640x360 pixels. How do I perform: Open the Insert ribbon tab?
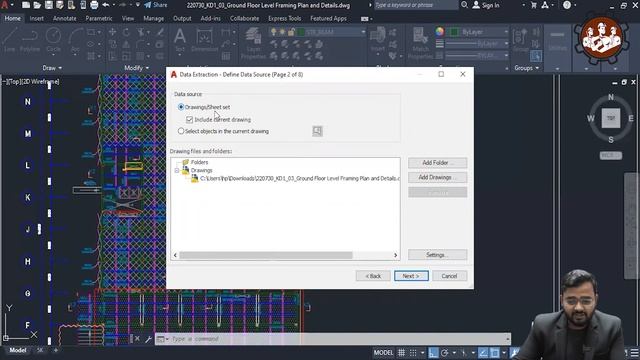(x=36, y=18)
